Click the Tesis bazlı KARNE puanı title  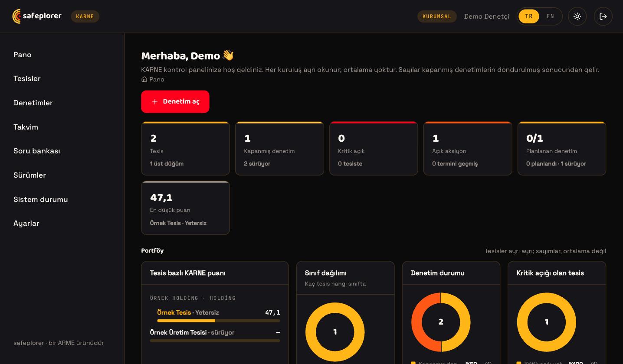[x=187, y=273]
